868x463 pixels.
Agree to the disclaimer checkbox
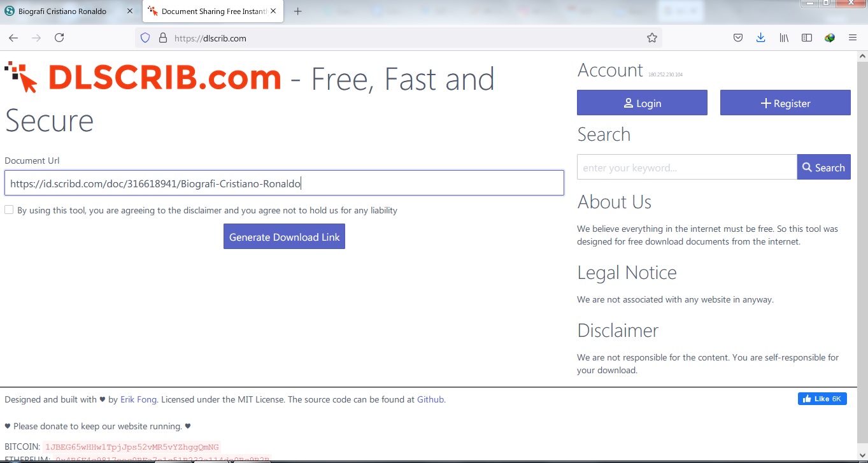click(9, 210)
